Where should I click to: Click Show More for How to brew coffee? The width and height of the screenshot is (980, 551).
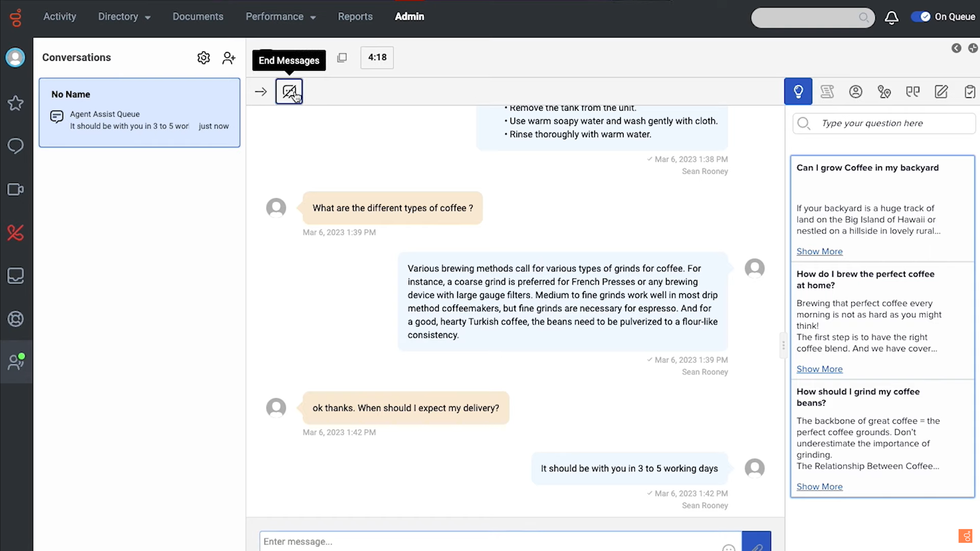coord(820,369)
